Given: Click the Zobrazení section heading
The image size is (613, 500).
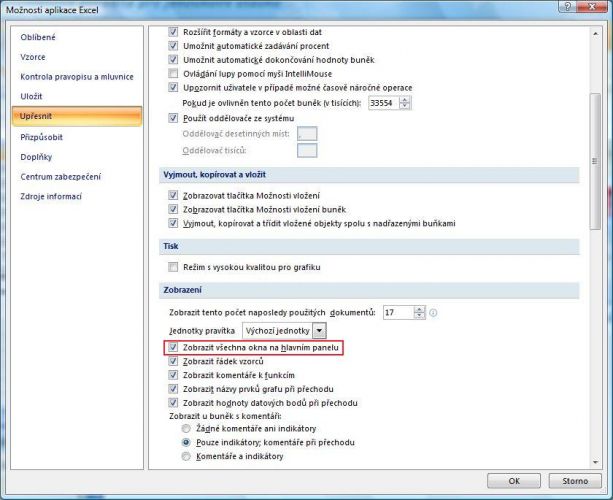Looking at the screenshot, I should coord(183,290).
